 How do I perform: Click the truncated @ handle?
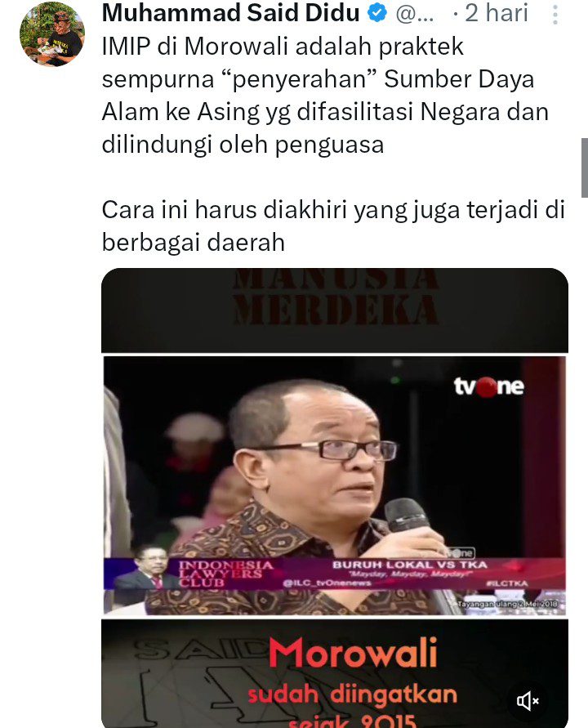(414, 13)
